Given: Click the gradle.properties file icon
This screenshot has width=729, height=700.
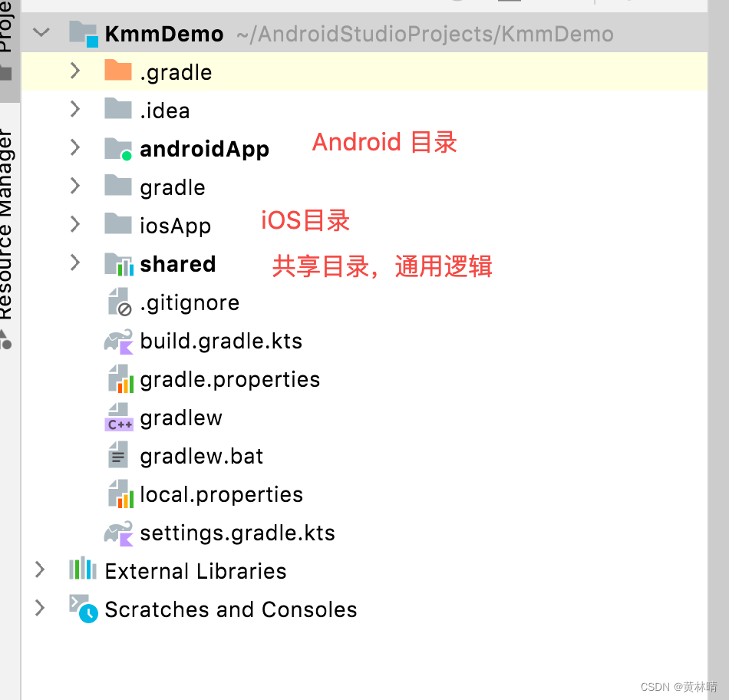Looking at the screenshot, I should pyautogui.click(x=121, y=378).
